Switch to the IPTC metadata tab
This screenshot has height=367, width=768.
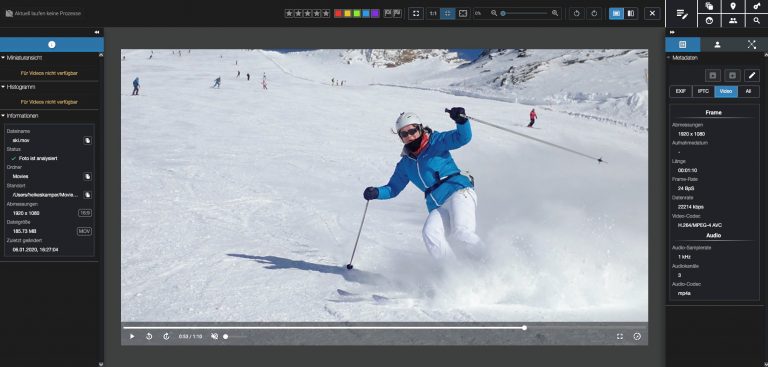[703, 92]
